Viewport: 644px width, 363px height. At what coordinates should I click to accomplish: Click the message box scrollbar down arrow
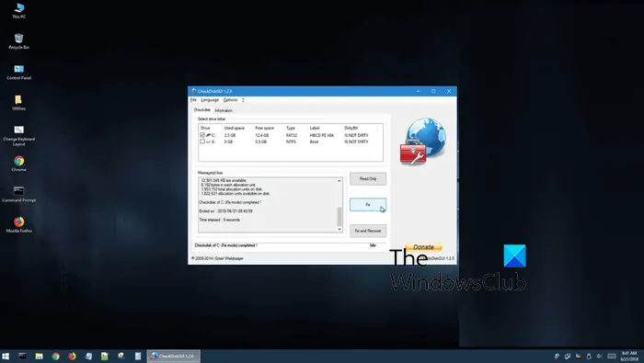339,229
